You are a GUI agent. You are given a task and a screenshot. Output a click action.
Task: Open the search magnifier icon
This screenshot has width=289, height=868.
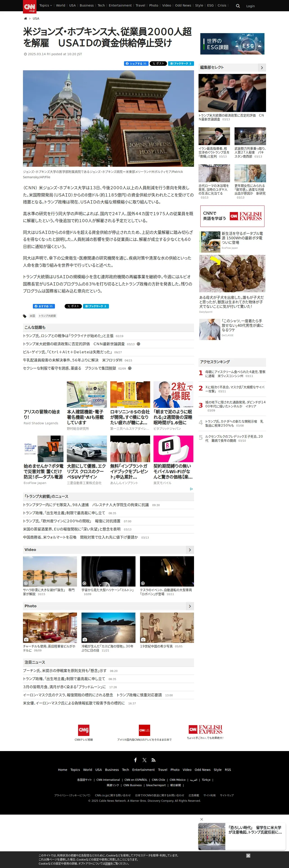click(238, 6)
